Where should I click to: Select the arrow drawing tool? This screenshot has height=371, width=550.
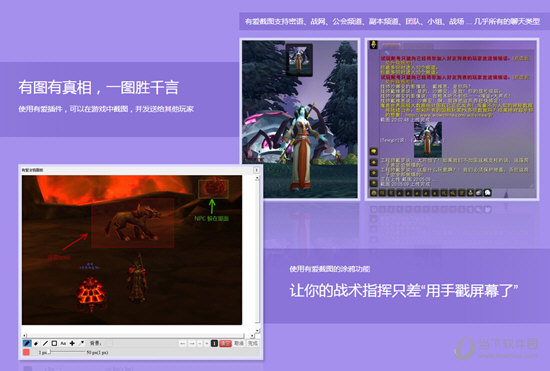point(81,343)
